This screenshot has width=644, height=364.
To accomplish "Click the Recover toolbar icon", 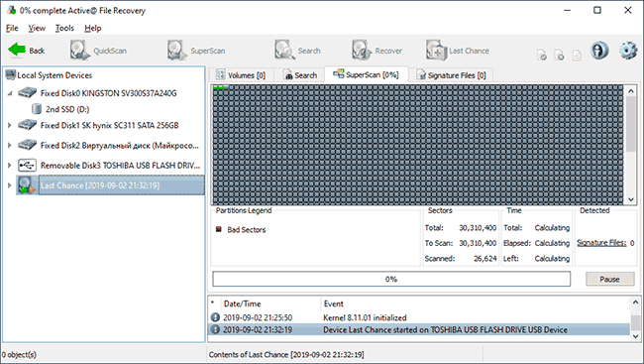I will 362,51.
